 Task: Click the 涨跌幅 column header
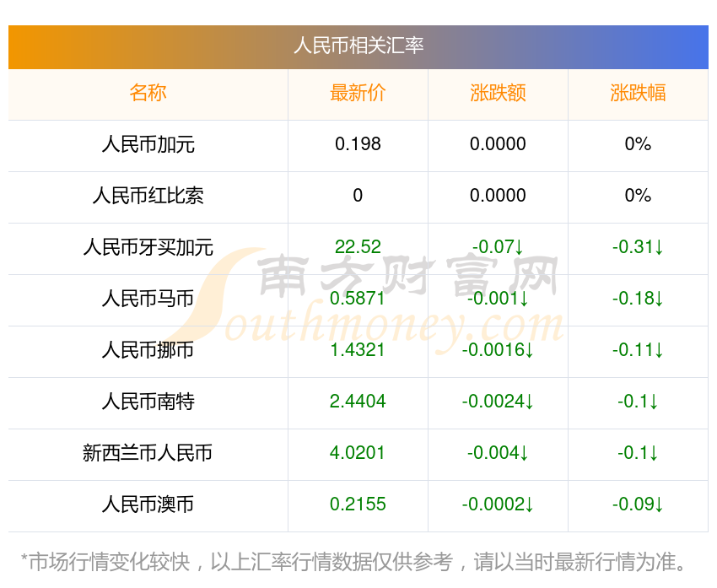pos(638,93)
